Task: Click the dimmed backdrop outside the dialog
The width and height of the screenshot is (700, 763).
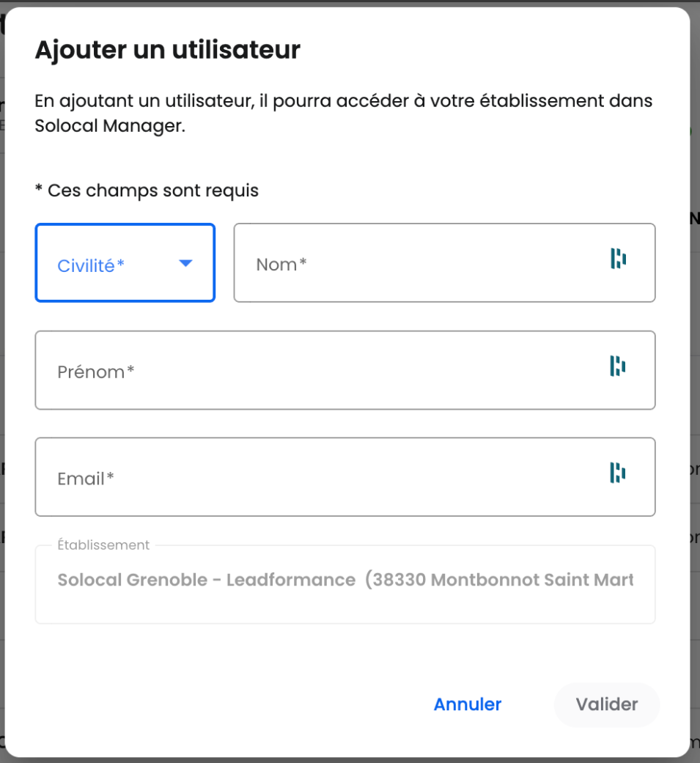Action: click(x=695, y=366)
